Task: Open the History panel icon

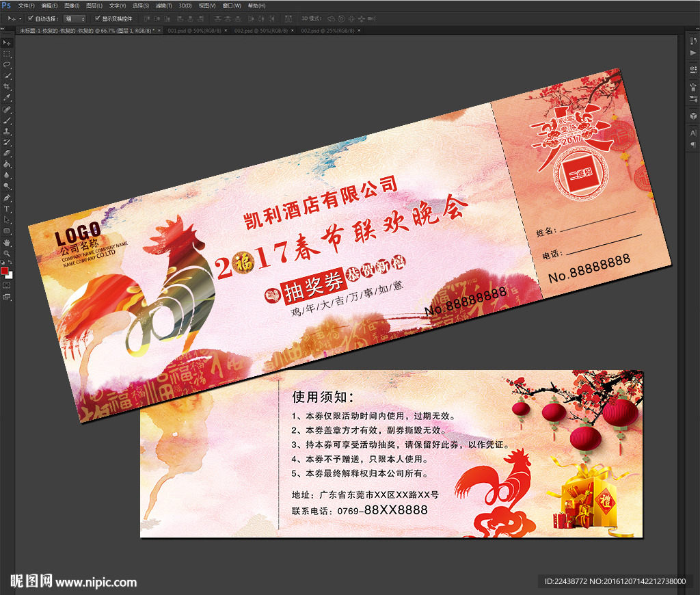Action: pyautogui.click(x=693, y=41)
